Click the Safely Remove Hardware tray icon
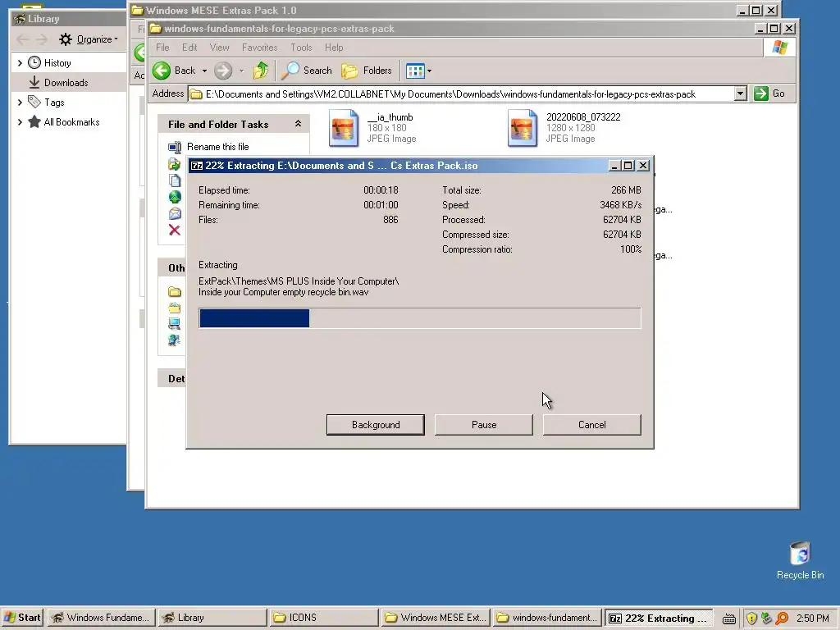Image resolution: width=840 pixels, height=630 pixels. click(x=767, y=619)
